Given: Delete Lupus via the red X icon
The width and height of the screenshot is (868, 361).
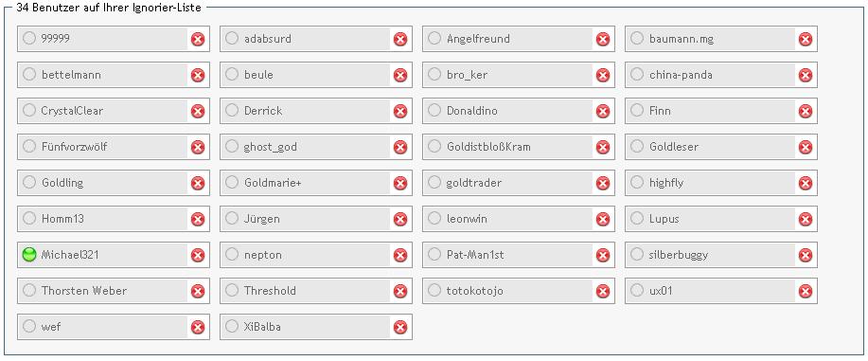Looking at the screenshot, I should (x=806, y=219).
